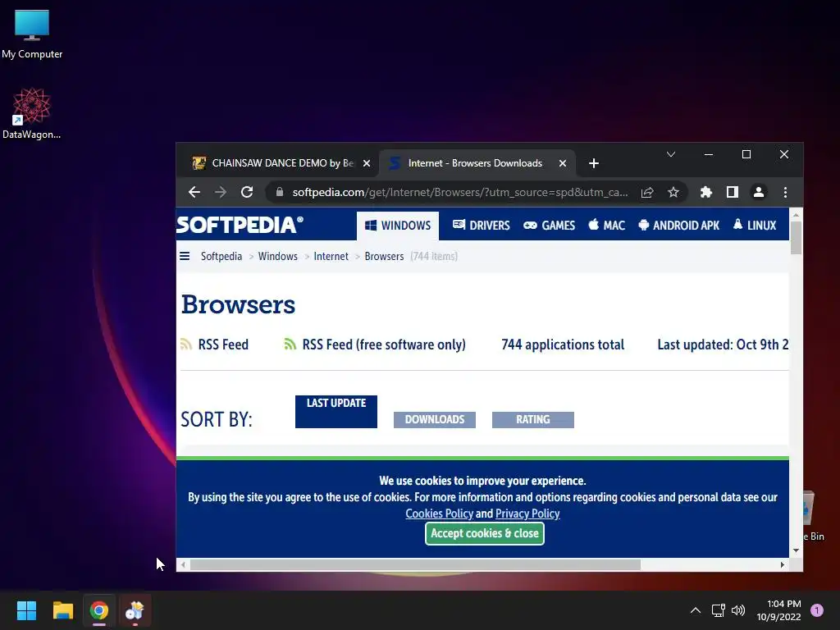Click the browser forward arrow
The width and height of the screenshot is (840, 630).
(221, 192)
